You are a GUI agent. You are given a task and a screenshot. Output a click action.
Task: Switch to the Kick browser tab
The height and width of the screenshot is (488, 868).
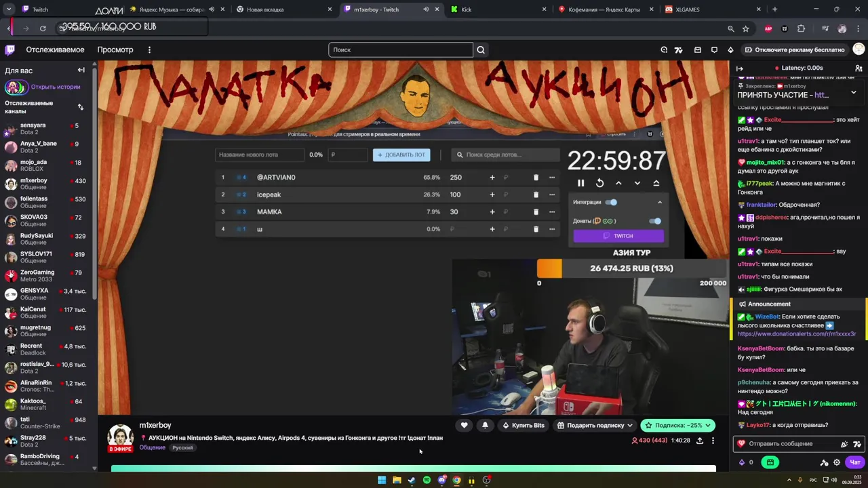click(498, 9)
